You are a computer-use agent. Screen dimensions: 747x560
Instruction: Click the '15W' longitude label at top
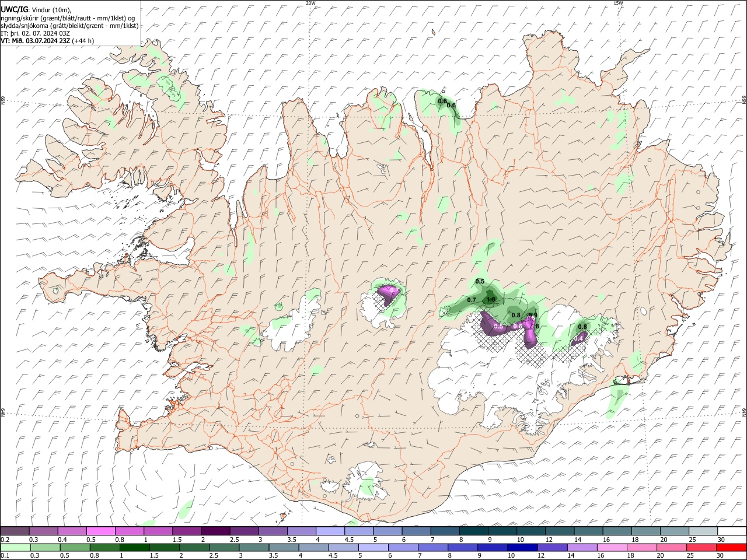pos(618,3)
